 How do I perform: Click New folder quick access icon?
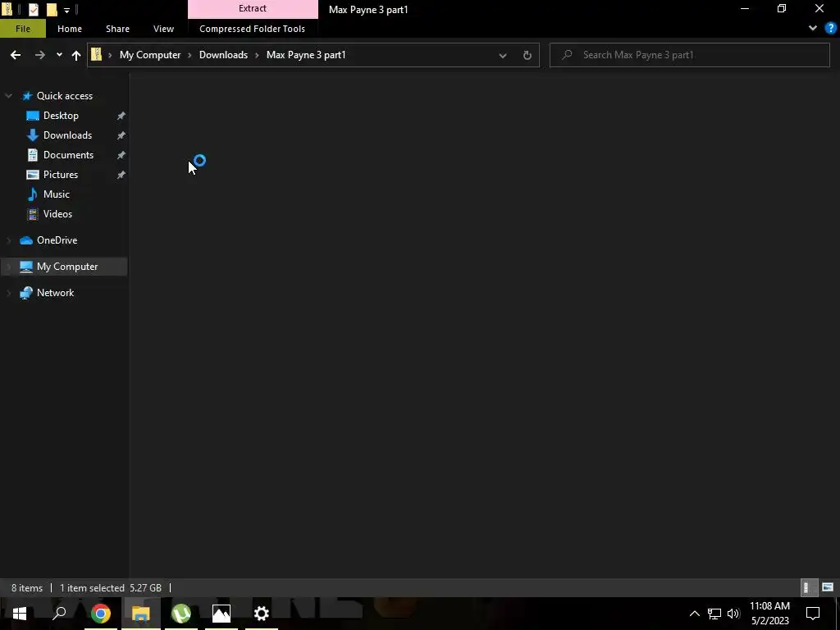(x=52, y=9)
